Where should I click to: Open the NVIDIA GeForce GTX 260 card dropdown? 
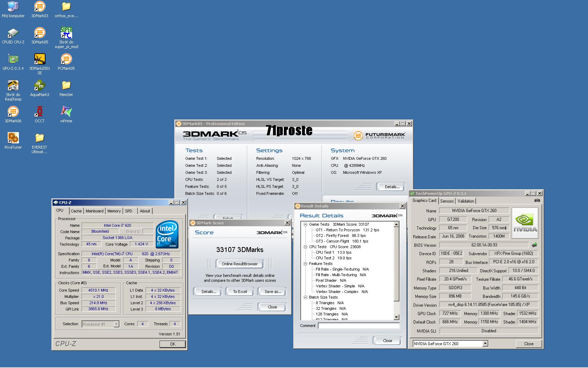(485, 344)
